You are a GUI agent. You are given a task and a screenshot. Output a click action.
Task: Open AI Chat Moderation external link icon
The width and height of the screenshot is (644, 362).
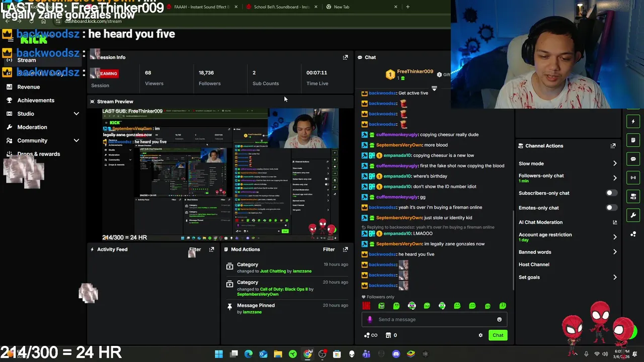(x=614, y=222)
